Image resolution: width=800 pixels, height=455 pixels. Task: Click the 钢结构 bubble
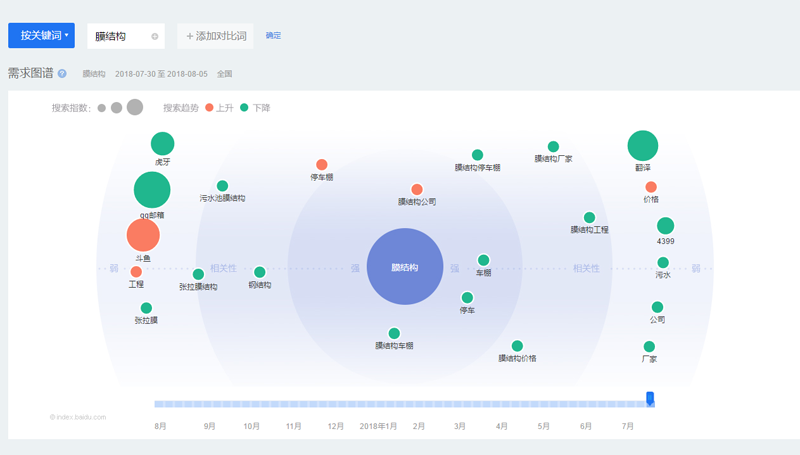click(259, 272)
